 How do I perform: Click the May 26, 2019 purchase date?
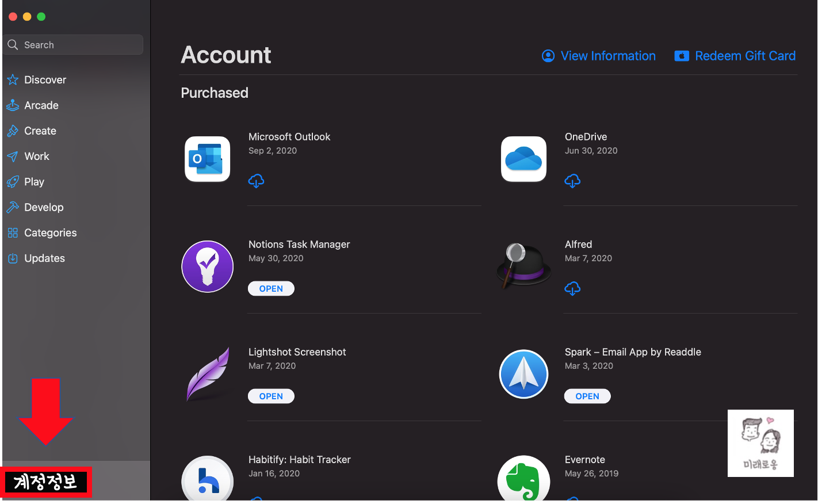591,474
